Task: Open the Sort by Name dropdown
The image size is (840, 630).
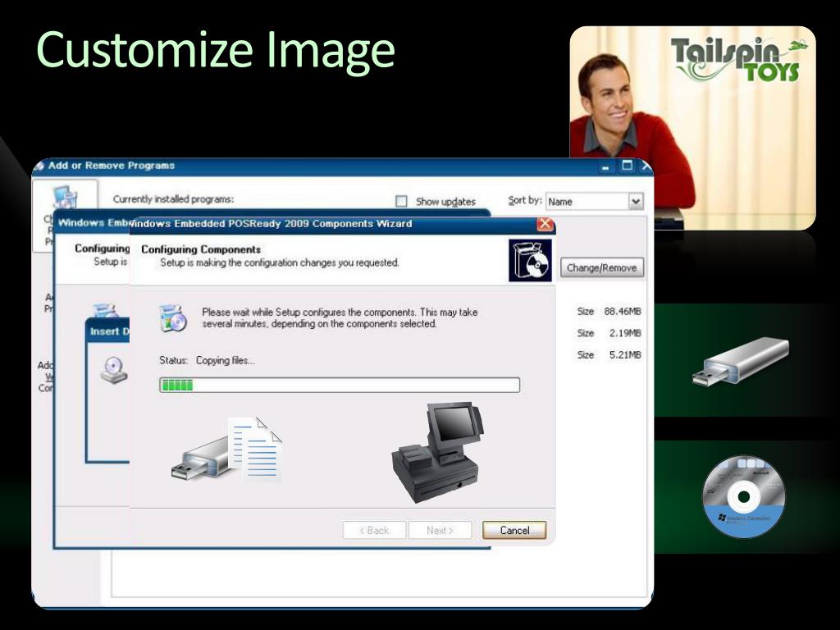Action: (636, 202)
